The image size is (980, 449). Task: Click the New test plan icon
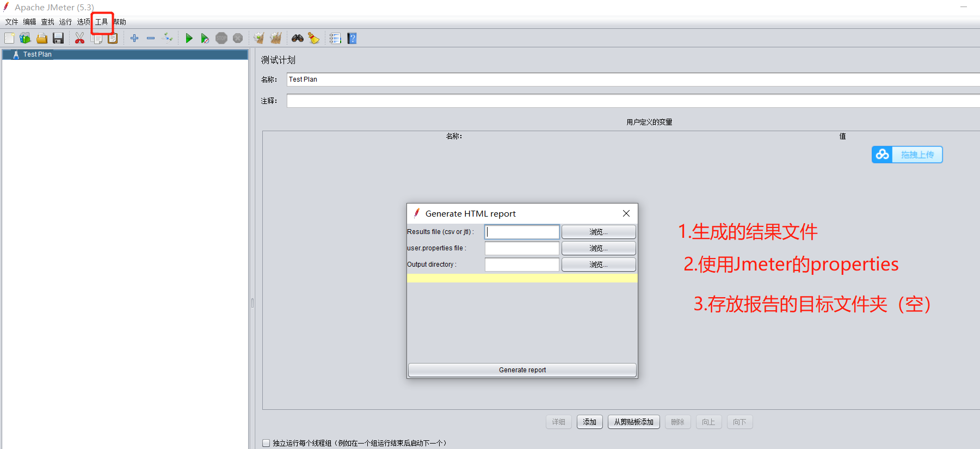coord(9,38)
